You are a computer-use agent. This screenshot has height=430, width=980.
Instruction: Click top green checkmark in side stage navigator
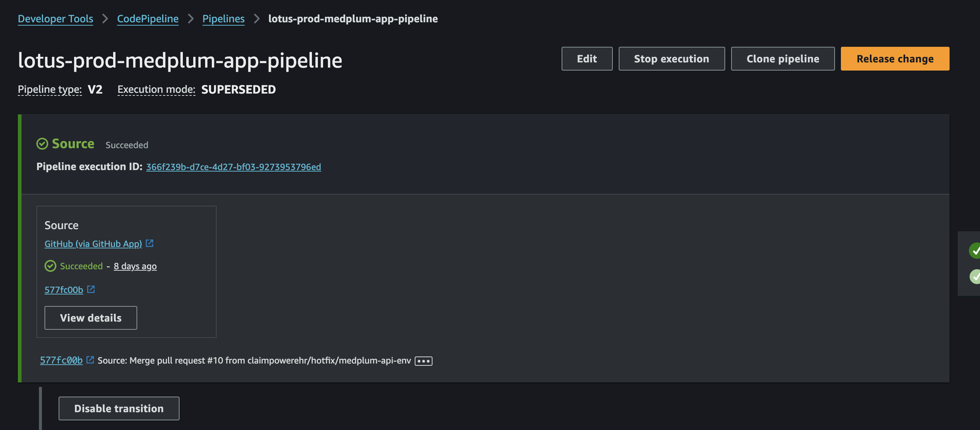click(975, 251)
